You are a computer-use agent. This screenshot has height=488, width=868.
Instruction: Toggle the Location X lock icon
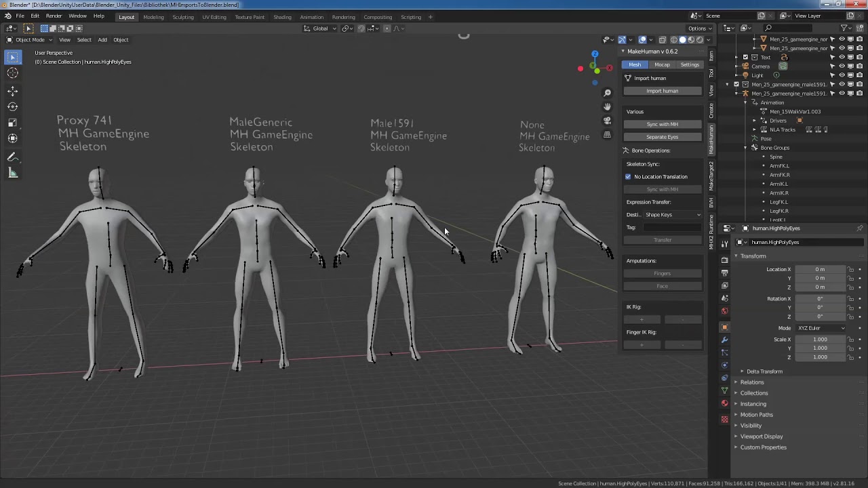click(x=850, y=270)
